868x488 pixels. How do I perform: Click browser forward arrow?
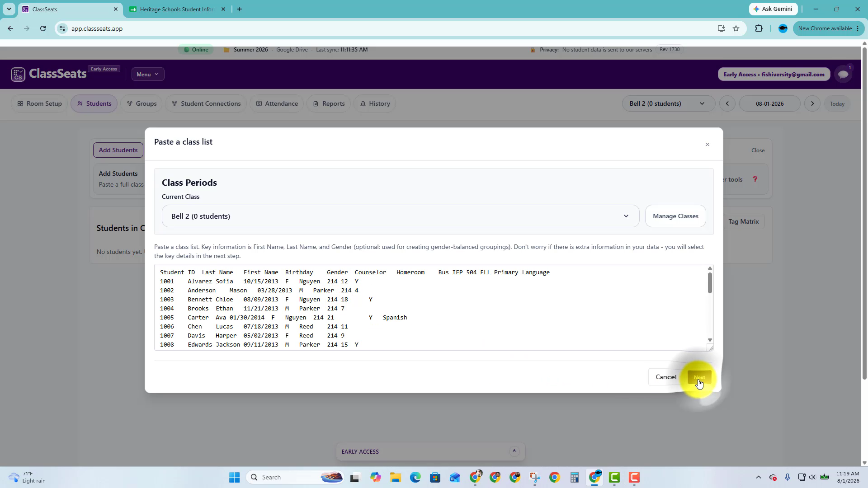coord(27,28)
